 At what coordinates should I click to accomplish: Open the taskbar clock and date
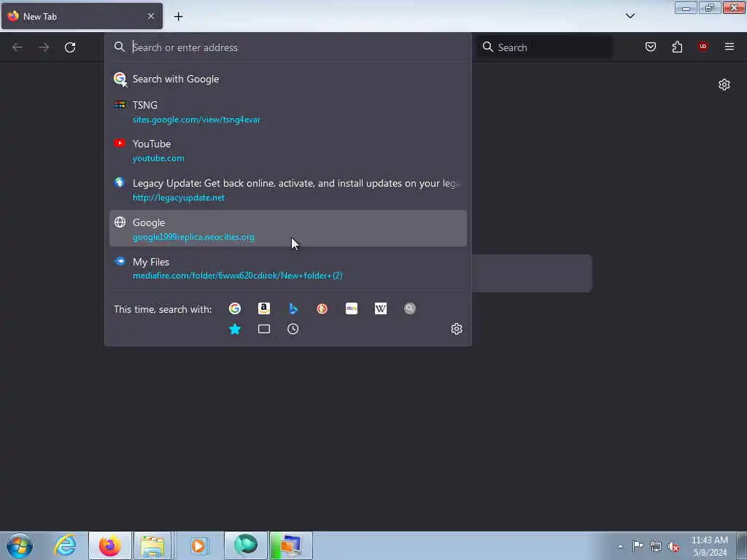pyautogui.click(x=710, y=546)
